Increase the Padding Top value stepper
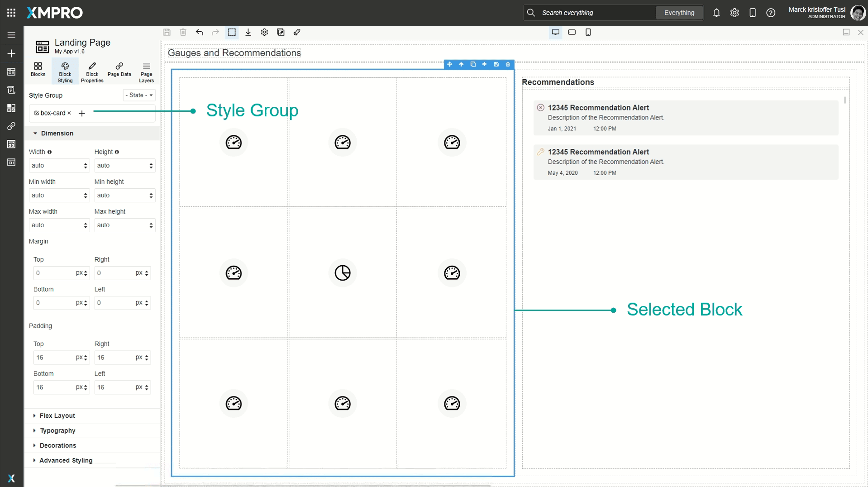 coord(85,355)
